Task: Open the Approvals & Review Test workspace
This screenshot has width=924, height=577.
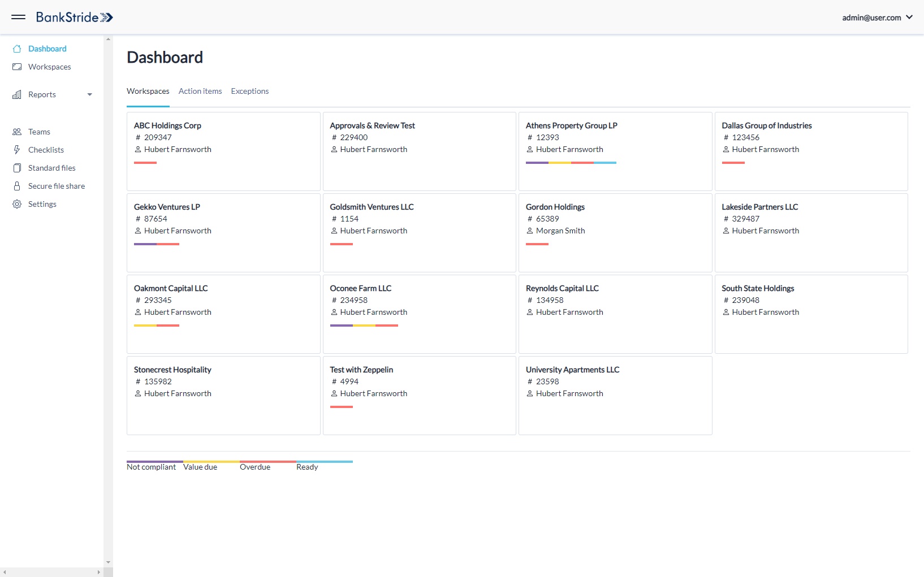Action: click(x=420, y=151)
